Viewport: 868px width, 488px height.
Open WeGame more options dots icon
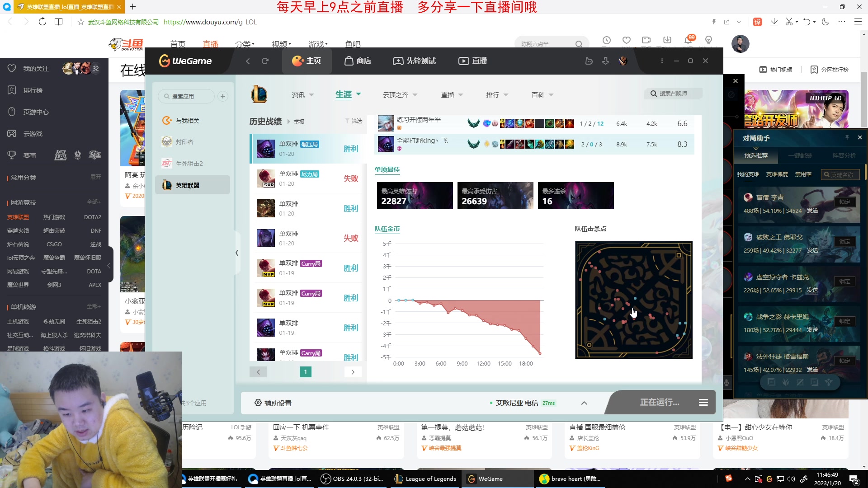click(662, 61)
